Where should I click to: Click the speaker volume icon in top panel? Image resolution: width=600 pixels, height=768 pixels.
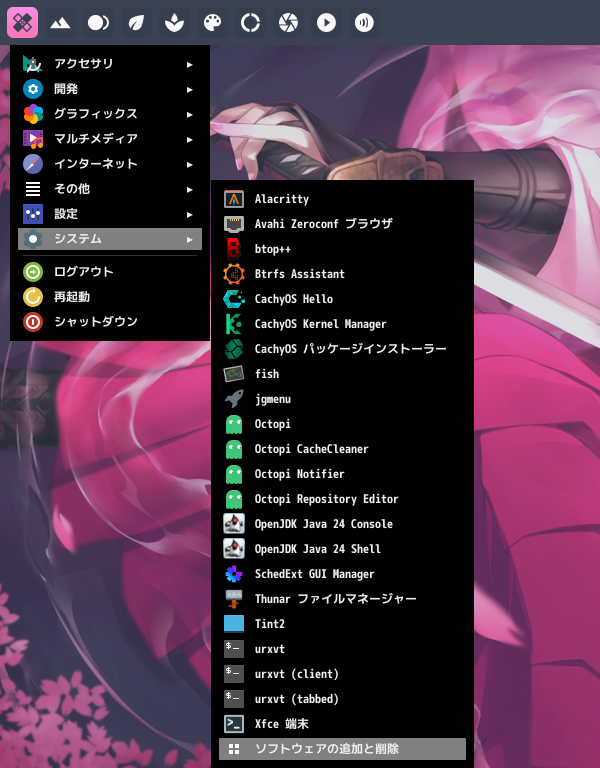364,23
